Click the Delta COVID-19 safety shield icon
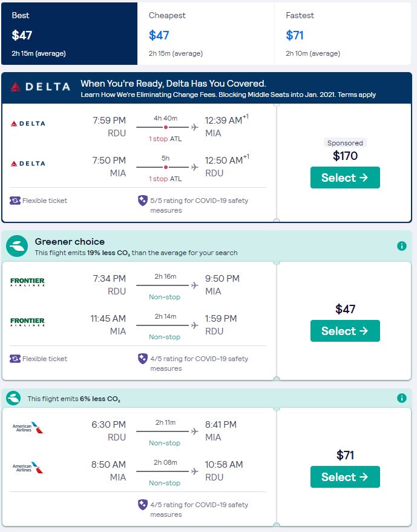This screenshot has width=417, height=532. click(x=143, y=201)
